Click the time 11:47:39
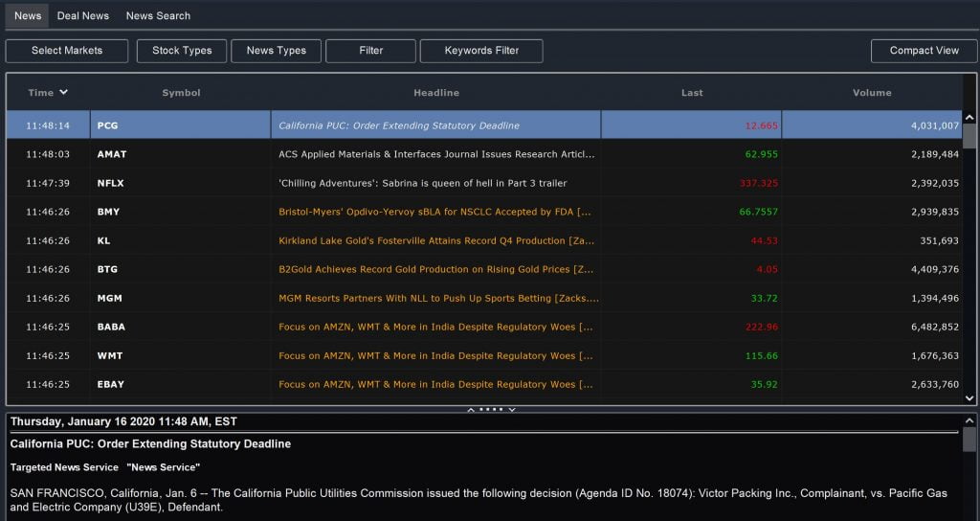The width and height of the screenshot is (980, 521). [x=48, y=183]
